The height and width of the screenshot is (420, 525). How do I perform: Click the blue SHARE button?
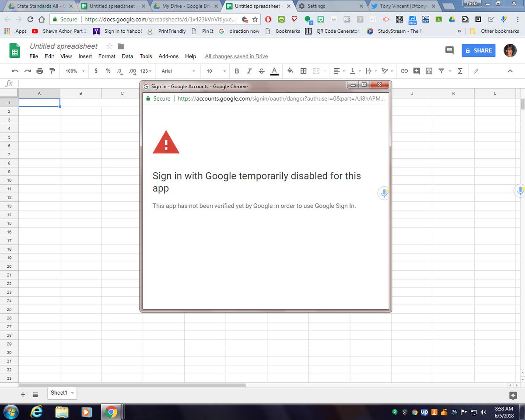click(479, 50)
